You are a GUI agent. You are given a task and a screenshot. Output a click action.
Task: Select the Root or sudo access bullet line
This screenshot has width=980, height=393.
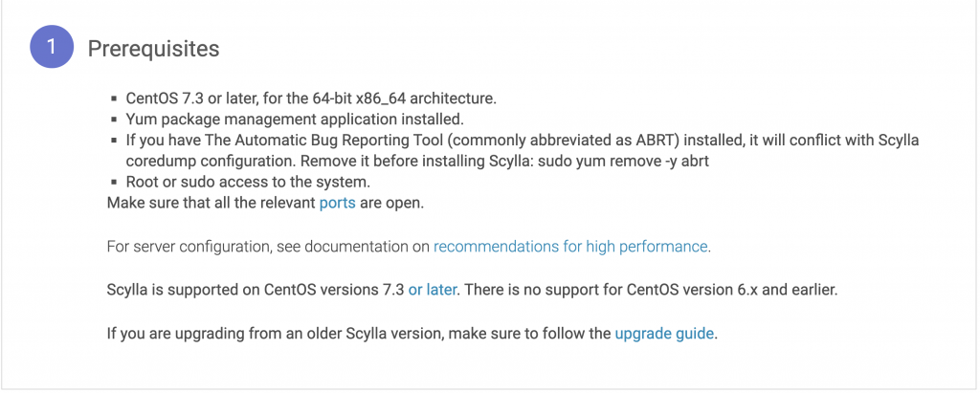click(x=249, y=182)
